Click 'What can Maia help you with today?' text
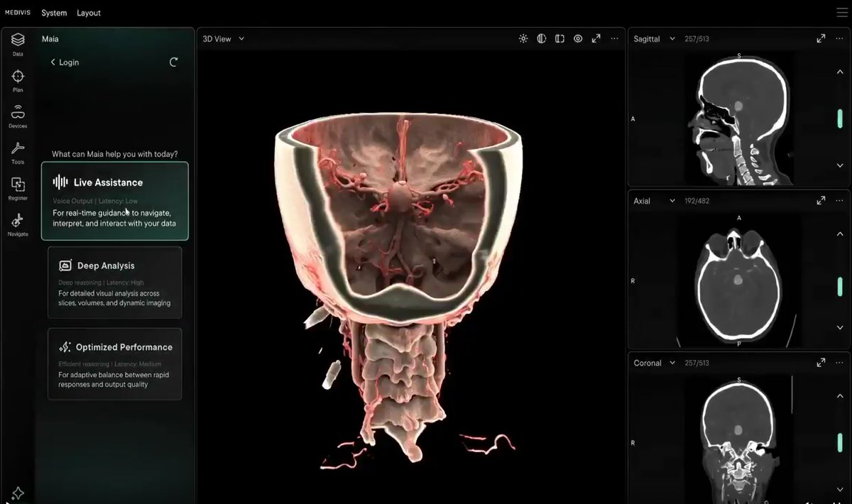 (x=115, y=154)
